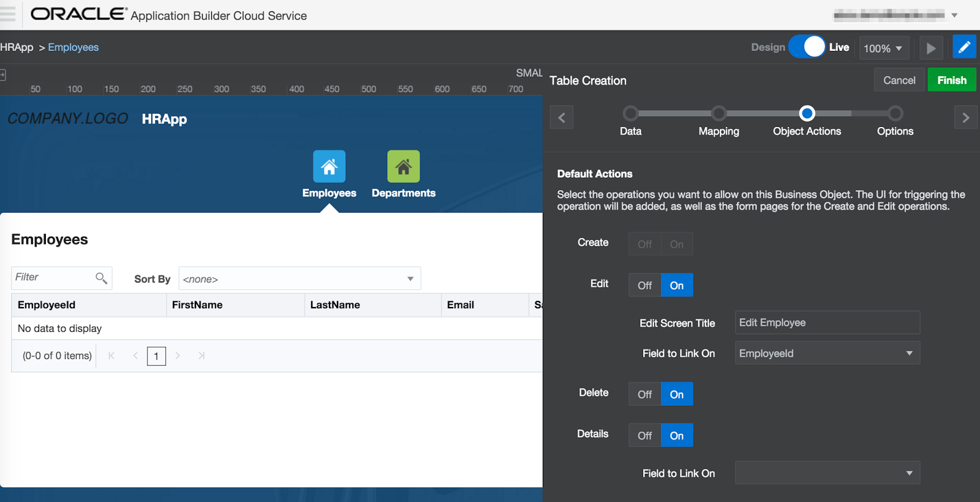980x502 pixels.
Task: Click the "No data to display" row
Action: click(277, 329)
